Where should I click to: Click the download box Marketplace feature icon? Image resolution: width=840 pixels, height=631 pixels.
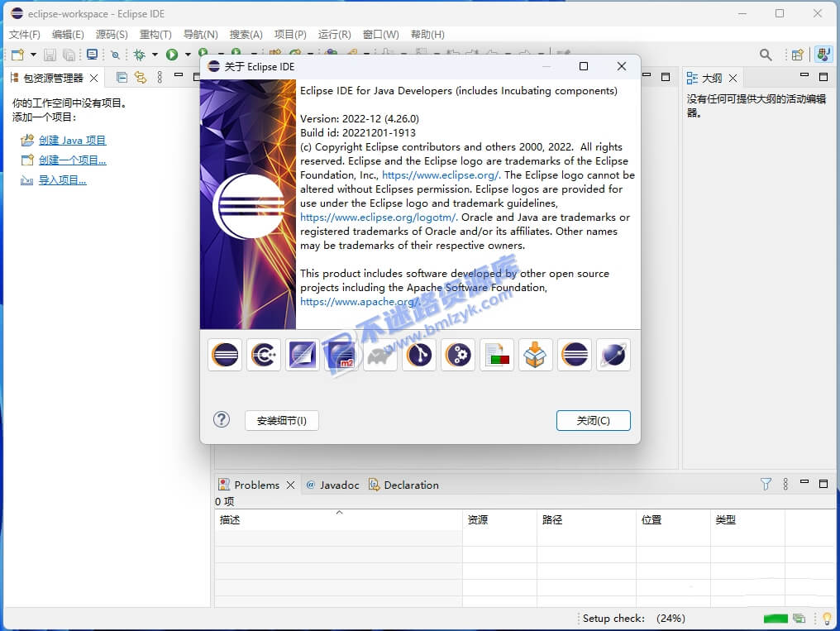(535, 355)
